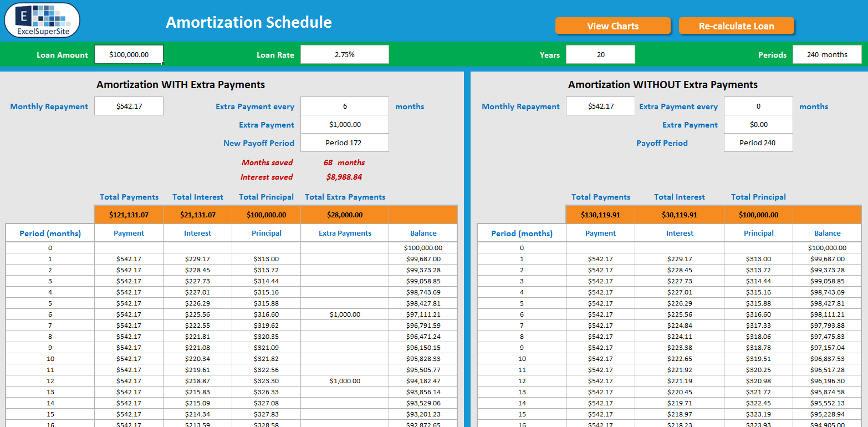This screenshot has width=868, height=427.
Task: Click principal $322.45 in period 14
Action: click(x=758, y=403)
